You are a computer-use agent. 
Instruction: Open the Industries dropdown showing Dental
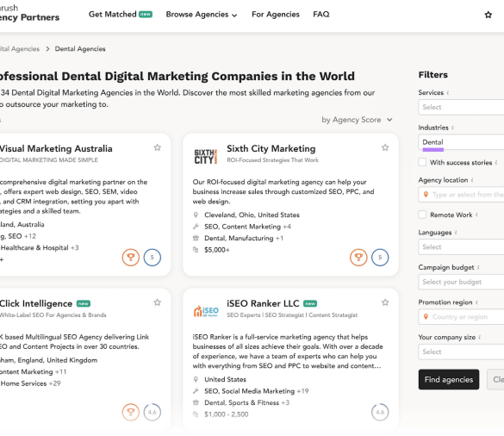[x=461, y=142]
